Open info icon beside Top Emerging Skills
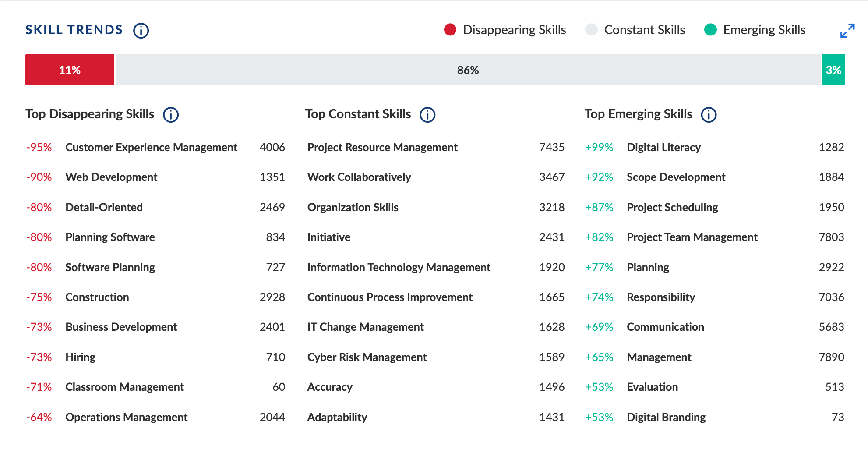This screenshot has width=868, height=453. coord(709,115)
